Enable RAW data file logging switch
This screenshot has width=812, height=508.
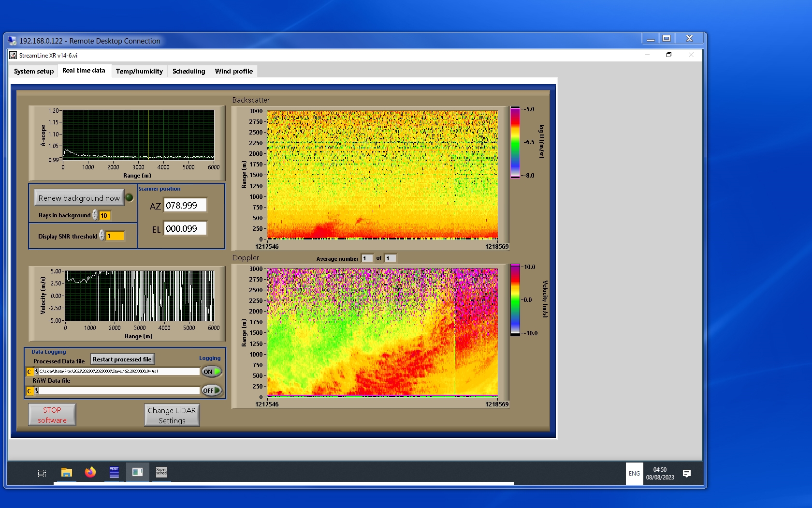[x=212, y=390]
